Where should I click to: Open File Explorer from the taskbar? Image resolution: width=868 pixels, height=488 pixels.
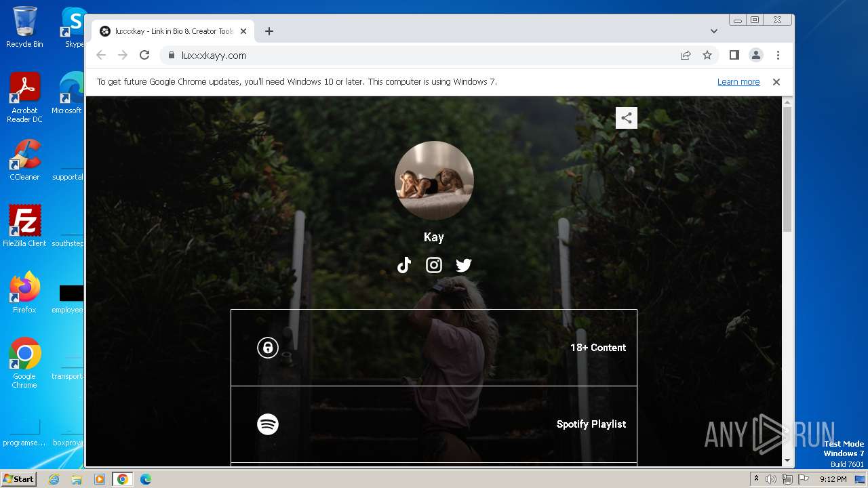[77, 479]
